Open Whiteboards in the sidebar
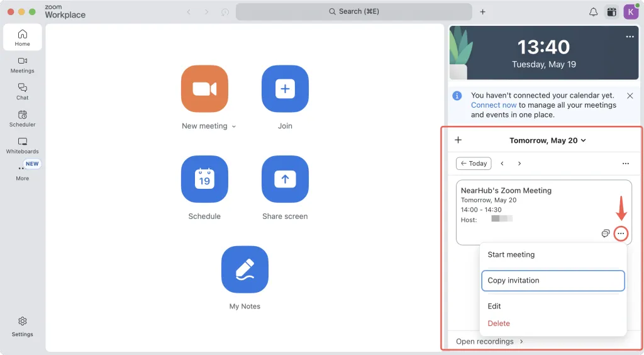 pos(23,145)
